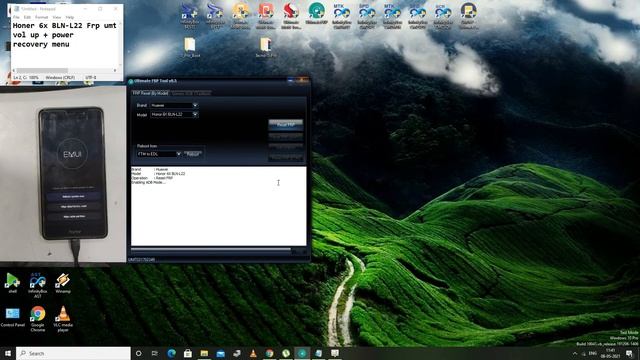Open File Explorer from the taskbar
The height and width of the screenshot is (360, 640).
pos(204,353)
